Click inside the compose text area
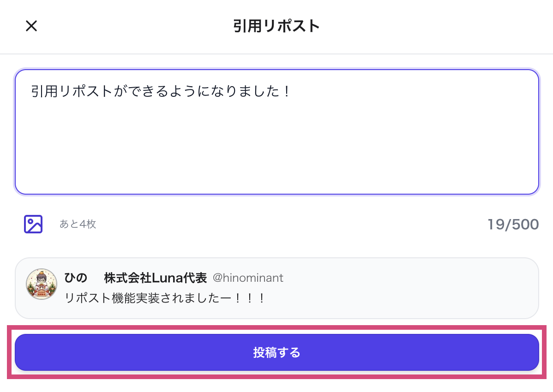The image size is (553, 392). tap(277, 131)
